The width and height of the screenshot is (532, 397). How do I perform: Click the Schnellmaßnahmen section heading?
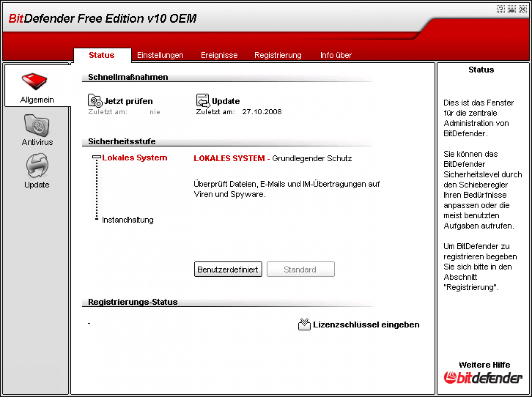[128, 77]
